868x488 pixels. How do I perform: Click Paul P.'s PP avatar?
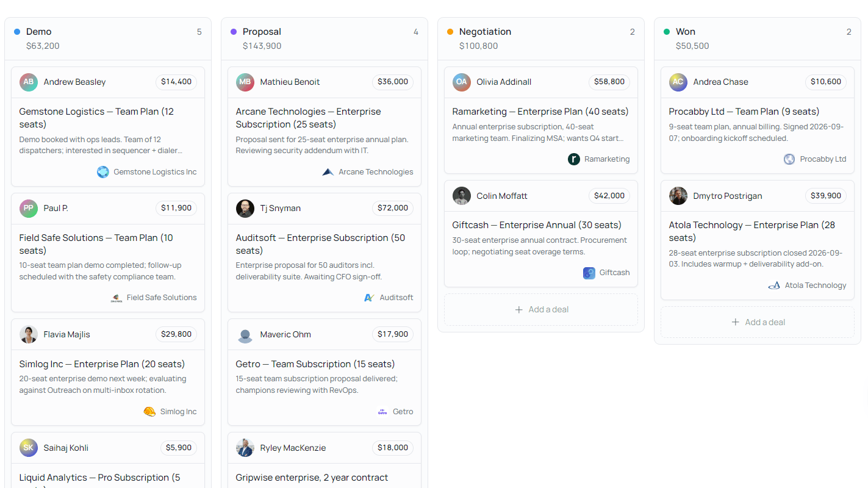point(29,209)
